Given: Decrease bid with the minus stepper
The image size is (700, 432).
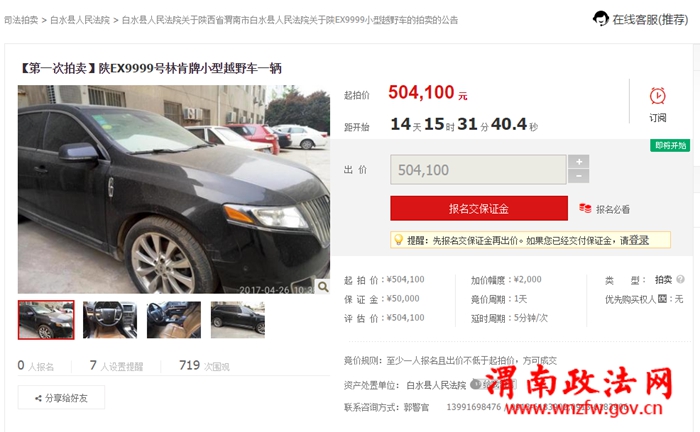Looking at the screenshot, I should tap(579, 176).
